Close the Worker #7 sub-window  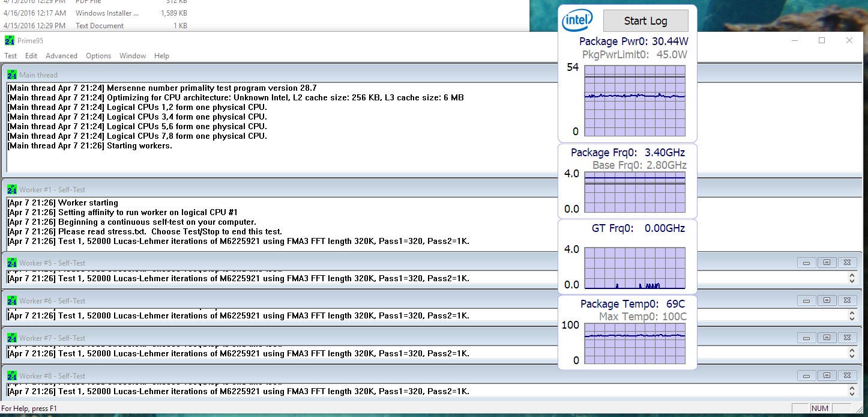(x=847, y=338)
